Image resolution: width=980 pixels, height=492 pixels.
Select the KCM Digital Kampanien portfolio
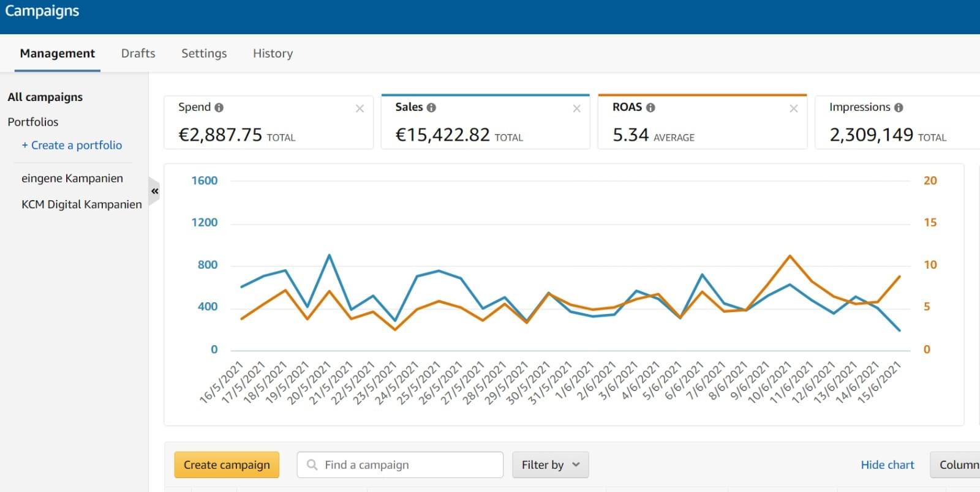coord(81,204)
